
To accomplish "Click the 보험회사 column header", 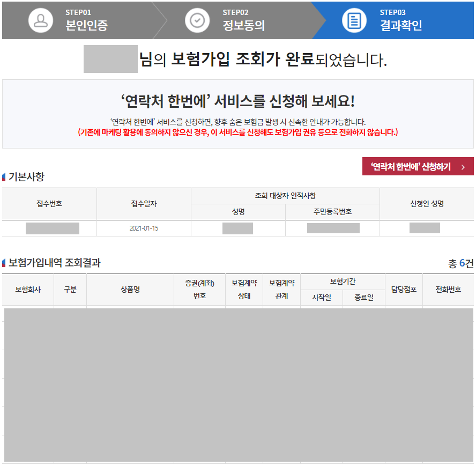I will (x=28, y=290).
